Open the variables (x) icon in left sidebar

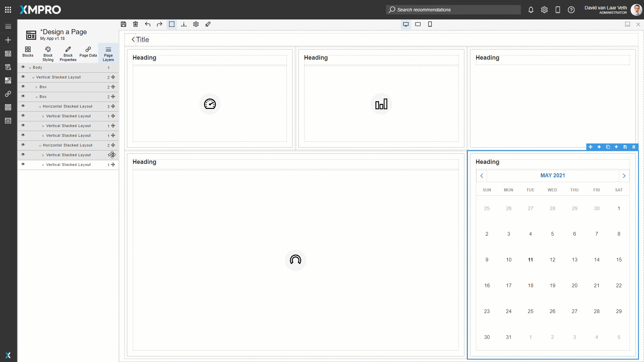coord(8,121)
